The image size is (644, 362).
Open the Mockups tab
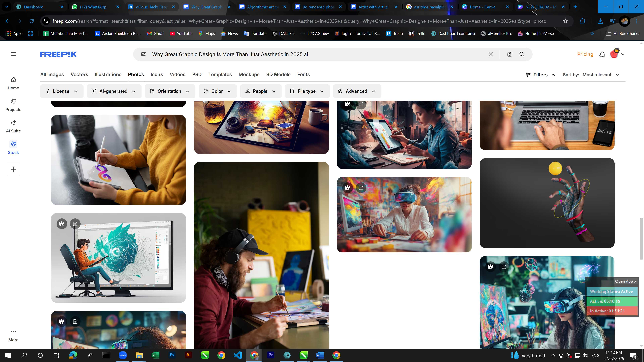coord(249,74)
